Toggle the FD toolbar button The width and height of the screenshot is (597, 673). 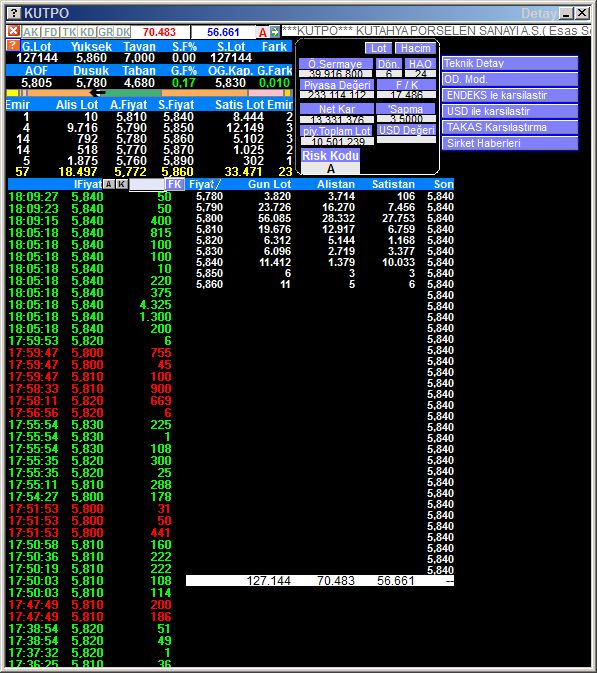point(51,32)
